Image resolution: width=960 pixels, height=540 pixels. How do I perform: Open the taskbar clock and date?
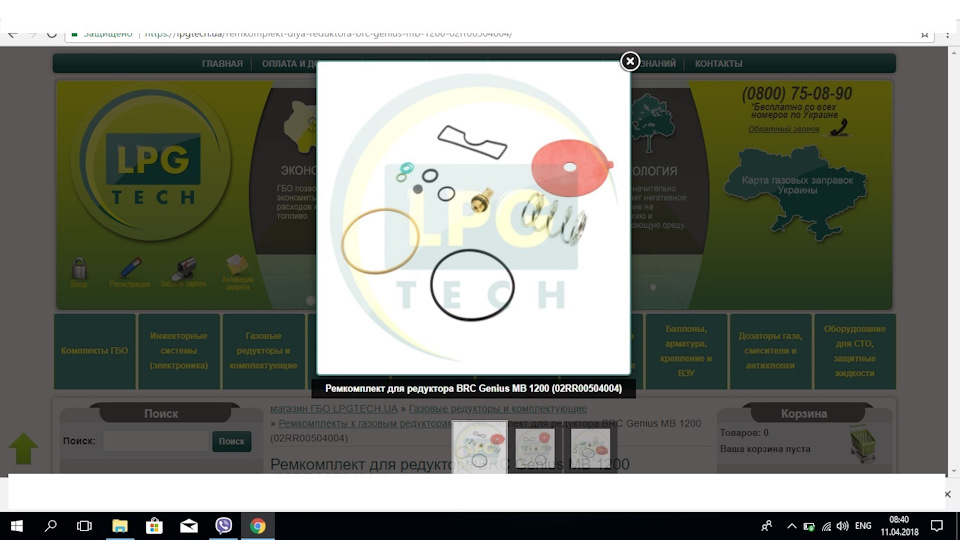899,526
